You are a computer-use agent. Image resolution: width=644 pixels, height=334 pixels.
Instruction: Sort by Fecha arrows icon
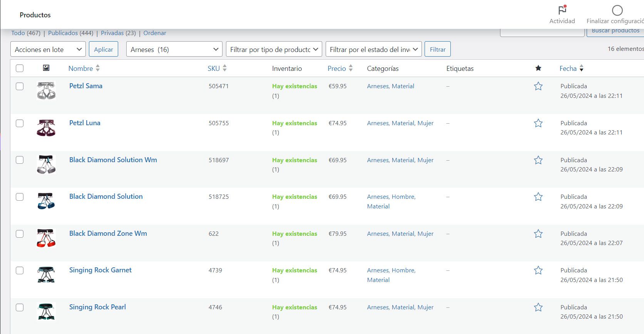(581, 68)
